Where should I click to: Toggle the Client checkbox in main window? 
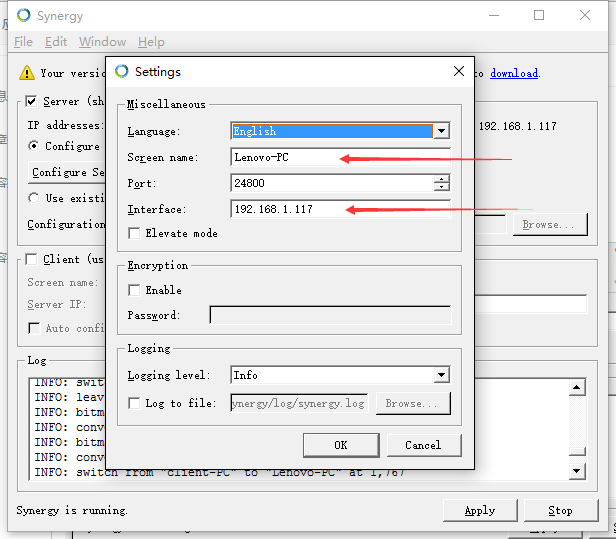(x=31, y=259)
